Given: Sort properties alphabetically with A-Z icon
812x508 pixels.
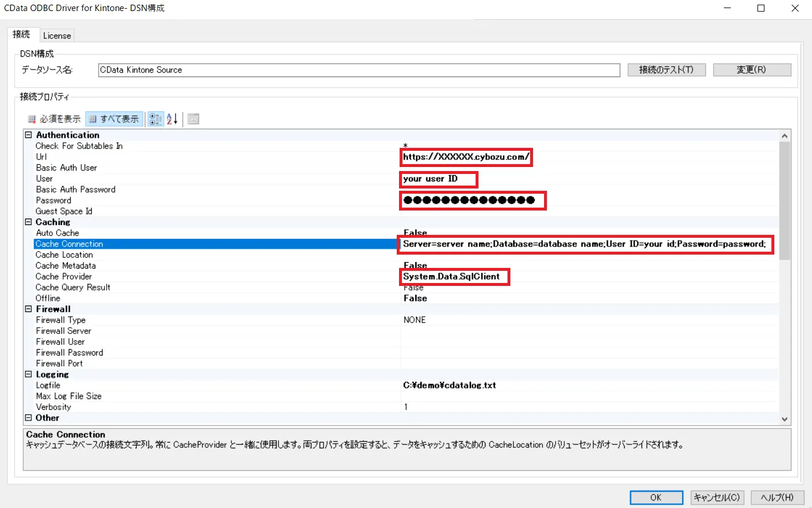Looking at the screenshot, I should [x=172, y=118].
